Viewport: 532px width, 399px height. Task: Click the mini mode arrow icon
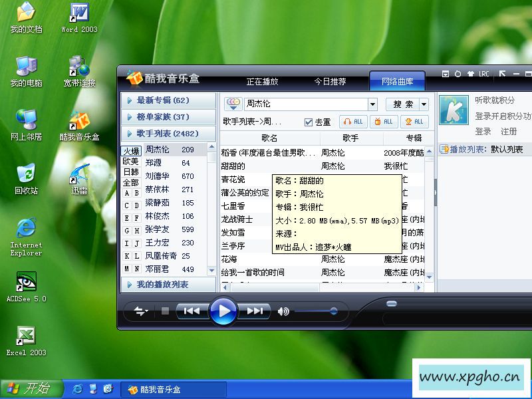click(x=503, y=74)
